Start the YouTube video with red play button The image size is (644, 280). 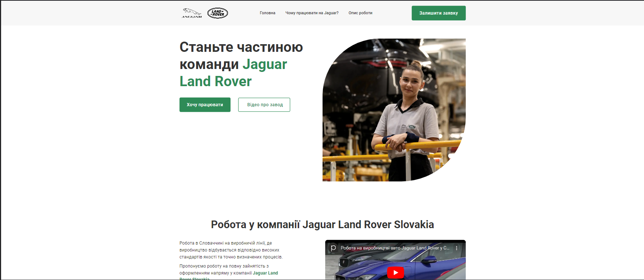pos(395,272)
